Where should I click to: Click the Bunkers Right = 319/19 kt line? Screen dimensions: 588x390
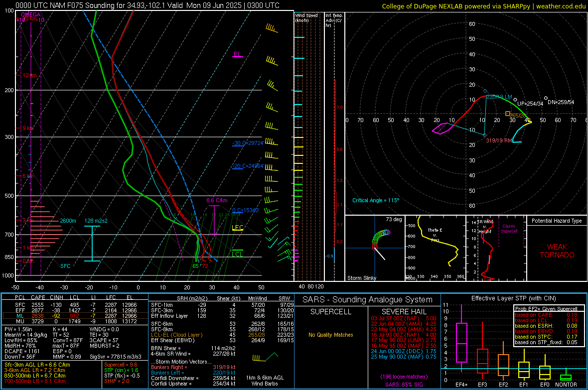click(193, 367)
